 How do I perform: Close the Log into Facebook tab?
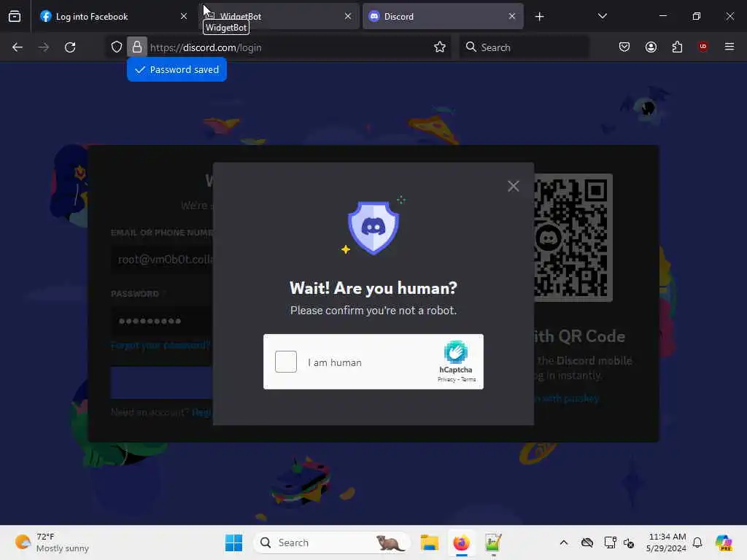coord(184,16)
